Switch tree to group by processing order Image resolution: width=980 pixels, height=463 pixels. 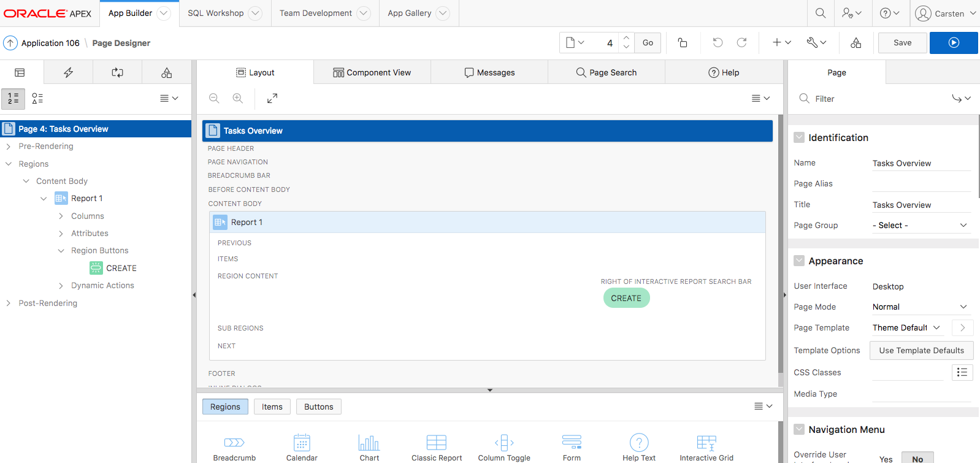coord(13,98)
